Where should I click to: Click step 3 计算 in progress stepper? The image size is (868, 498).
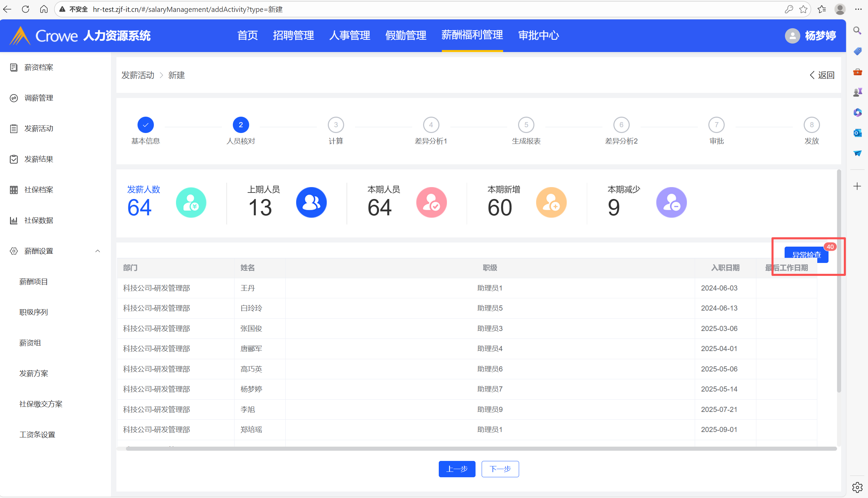click(x=335, y=125)
